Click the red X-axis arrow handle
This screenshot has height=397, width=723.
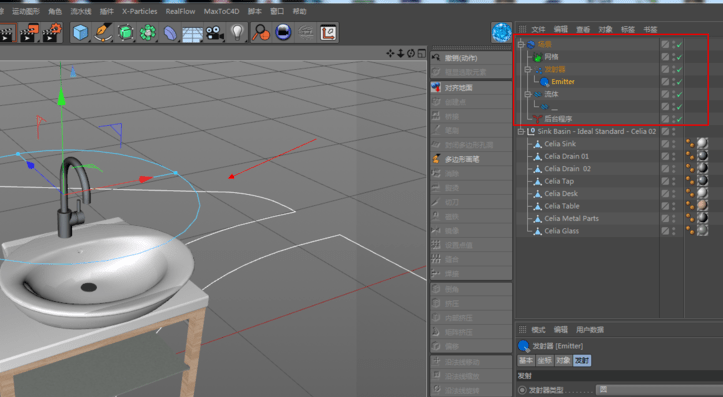(x=146, y=179)
